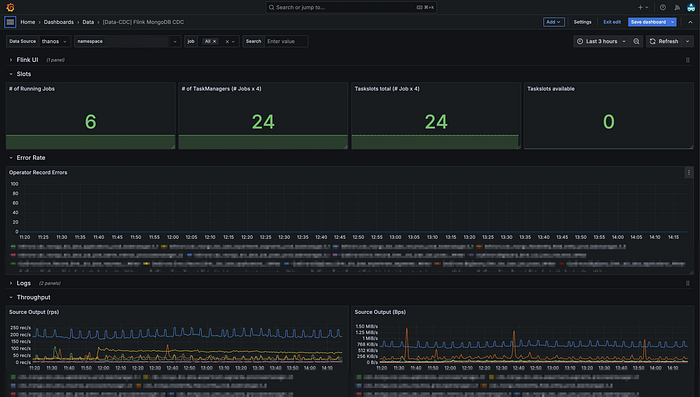
Task: Click the Flink UI row drag handle
Action: (688, 60)
